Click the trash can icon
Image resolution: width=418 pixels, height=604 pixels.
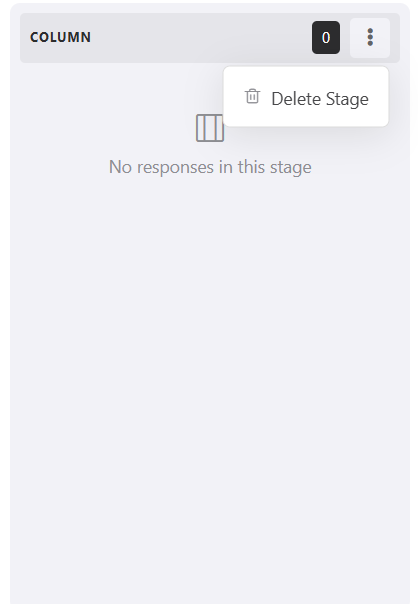coord(252,96)
